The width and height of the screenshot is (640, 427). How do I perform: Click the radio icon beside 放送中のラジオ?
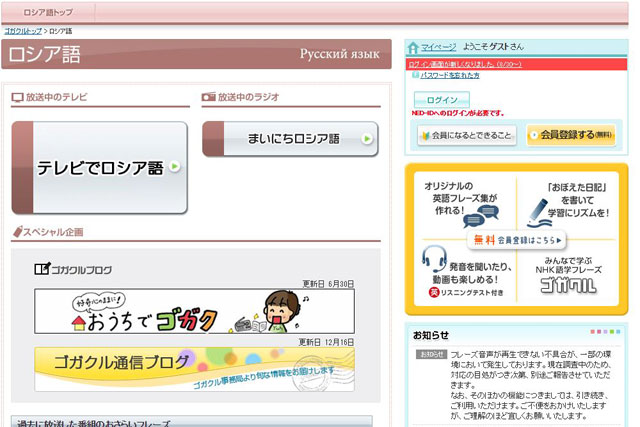(x=208, y=97)
